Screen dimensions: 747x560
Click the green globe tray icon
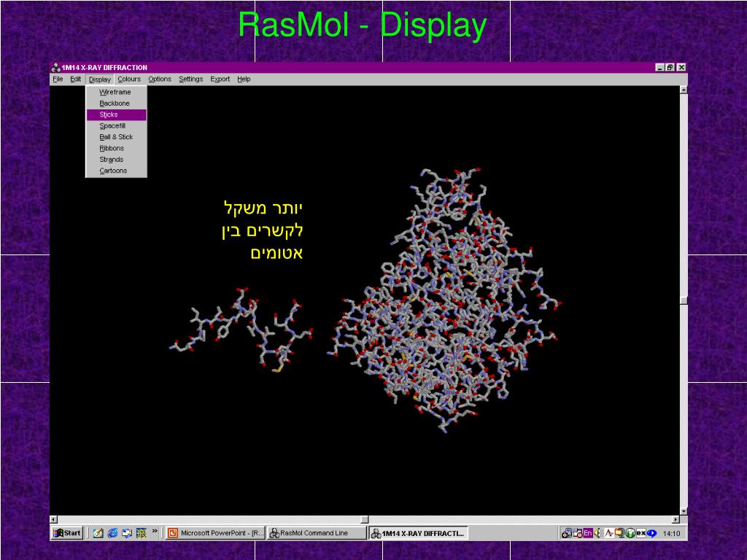pos(630,533)
